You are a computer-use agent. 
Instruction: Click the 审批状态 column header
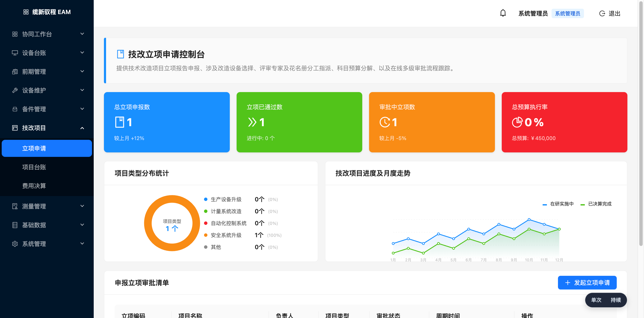[388, 315]
